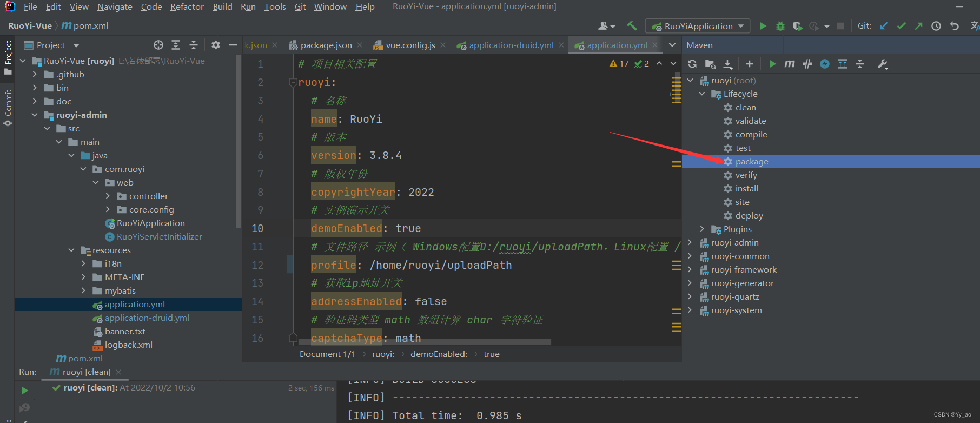Open the Git menu
The image size is (980, 423).
click(300, 6)
